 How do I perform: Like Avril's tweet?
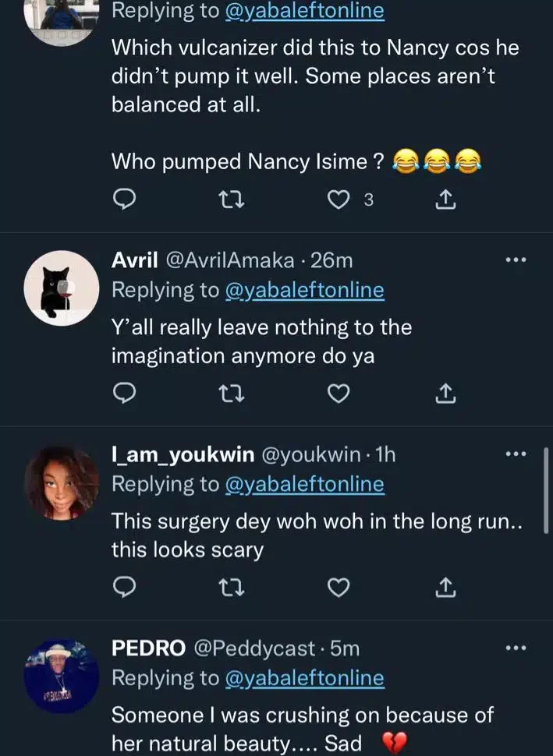[x=338, y=395]
